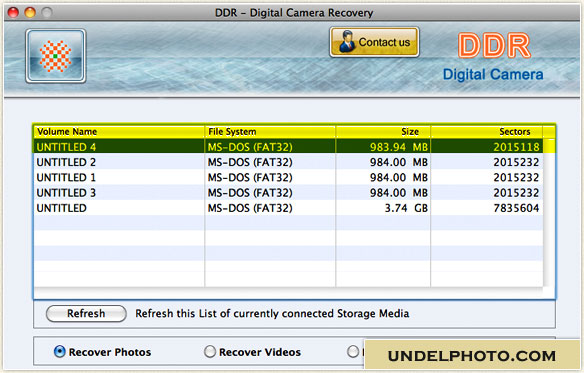This screenshot has height=373, width=584.
Task: Select the UNTITLED 4 volume row
Action: pos(289,147)
